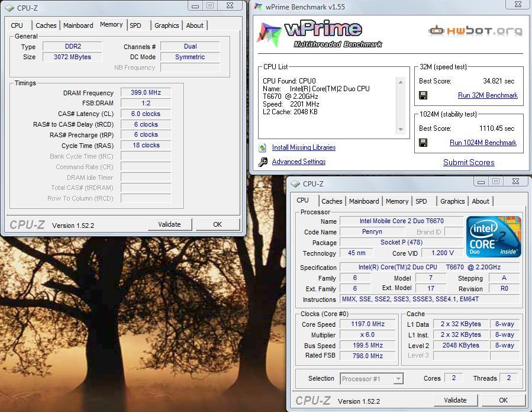Image resolution: width=532 pixels, height=412 pixels.
Task: Click the CPU-Z title icon in Memory window
Action: click(10, 8)
